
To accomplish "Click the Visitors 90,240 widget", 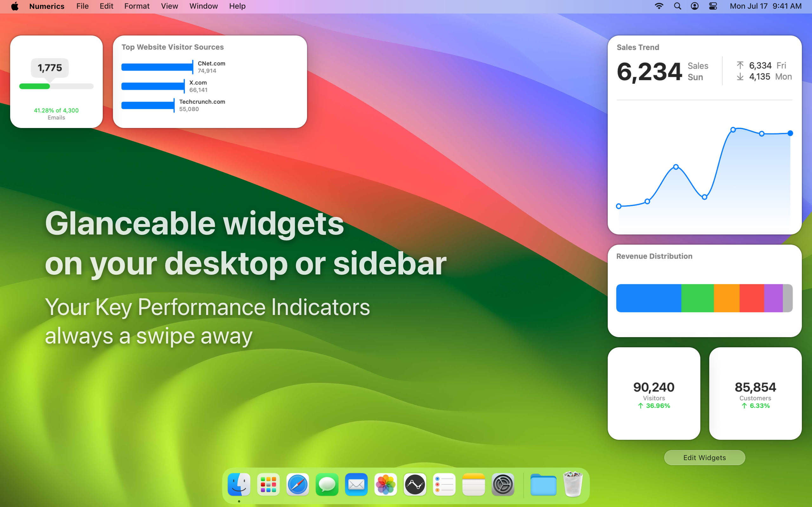I will (654, 393).
